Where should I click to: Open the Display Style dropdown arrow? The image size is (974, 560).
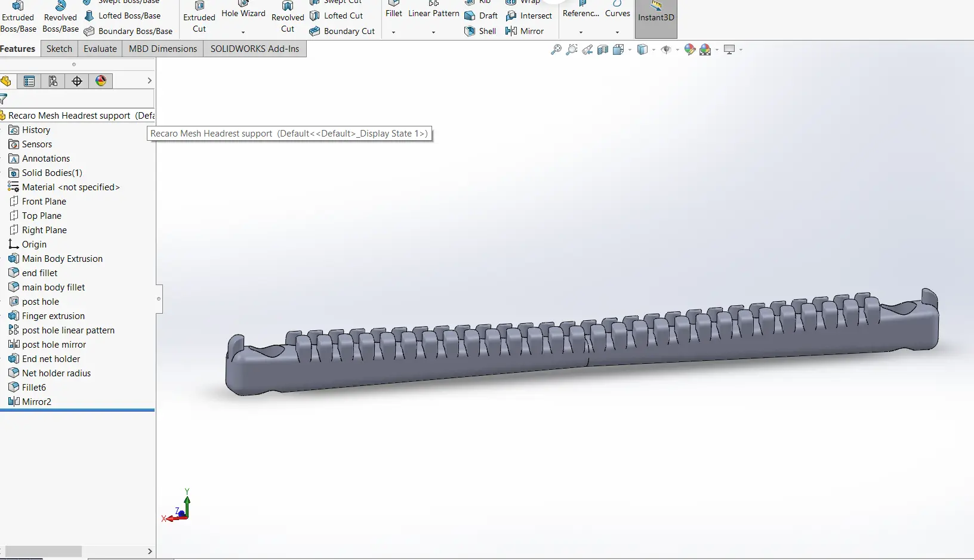tap(654, 49)
